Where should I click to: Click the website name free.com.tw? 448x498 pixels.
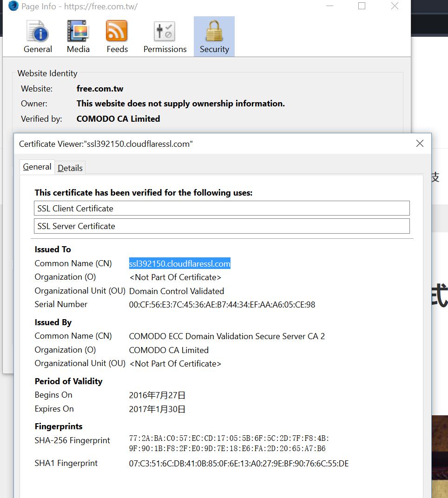click(x=100, y=89)
